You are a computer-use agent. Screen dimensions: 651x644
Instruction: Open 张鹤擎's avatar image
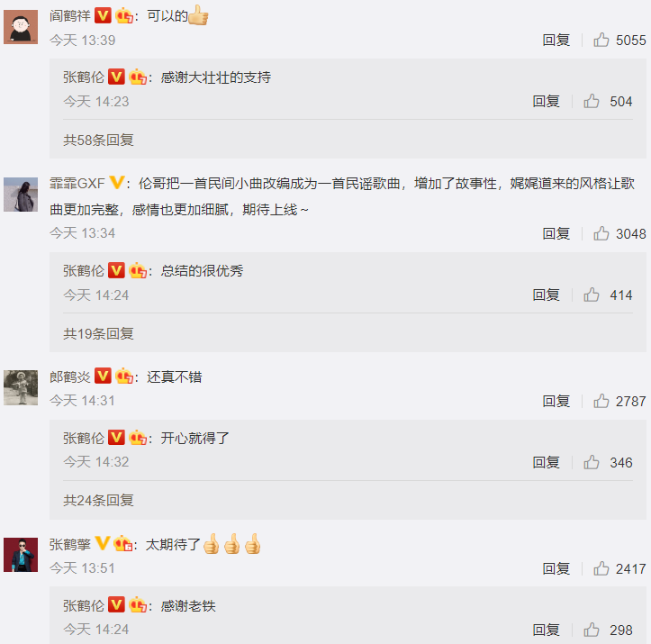[x=21, y=555]
